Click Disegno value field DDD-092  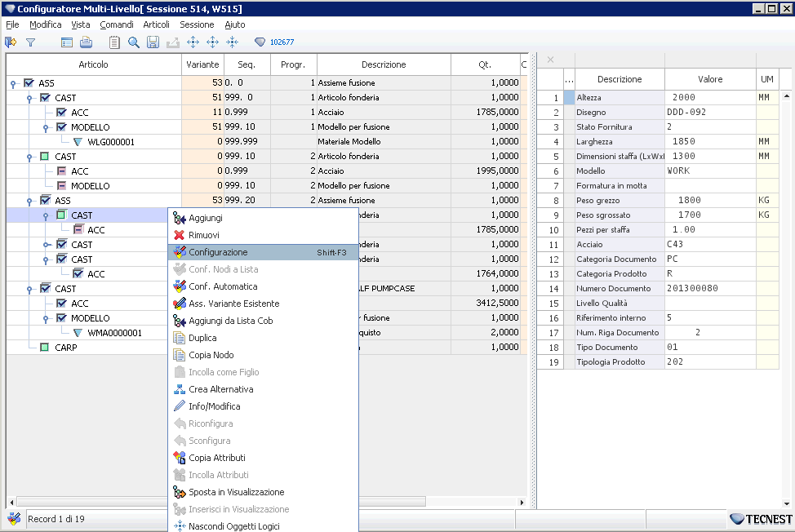pos(710,112)
